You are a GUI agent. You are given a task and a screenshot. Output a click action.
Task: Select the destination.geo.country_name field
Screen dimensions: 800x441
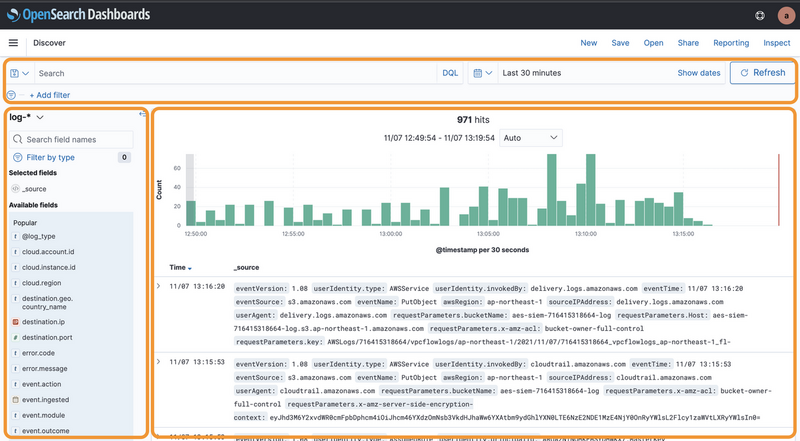click(x=47, y=303)
